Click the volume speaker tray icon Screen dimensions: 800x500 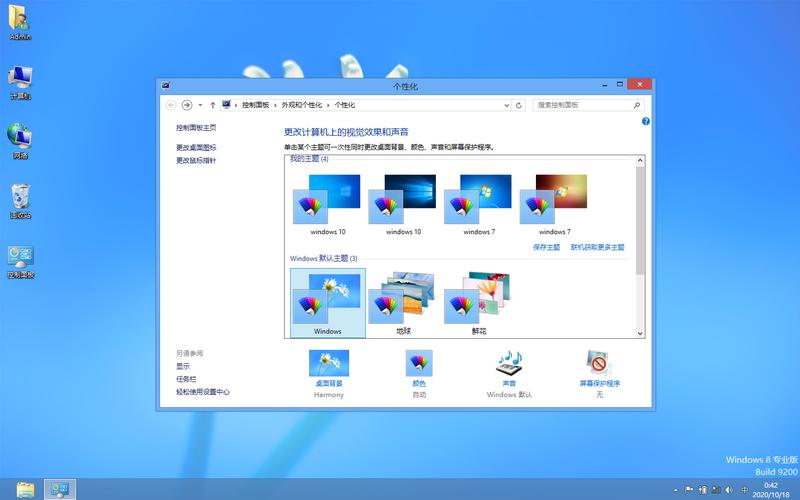pos(729,490)
